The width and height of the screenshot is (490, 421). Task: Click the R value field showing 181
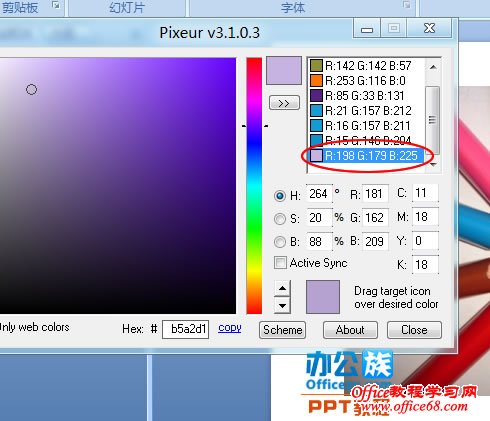pos(375,194)
